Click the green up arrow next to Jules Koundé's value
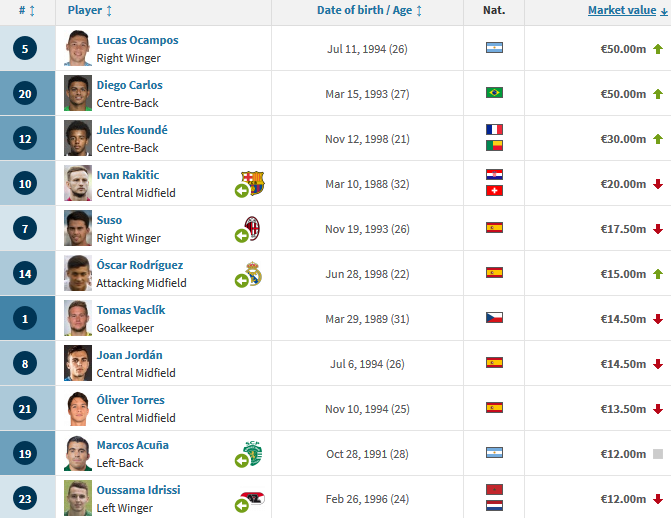This screenshot has height=518, width=671. point(657,139)
